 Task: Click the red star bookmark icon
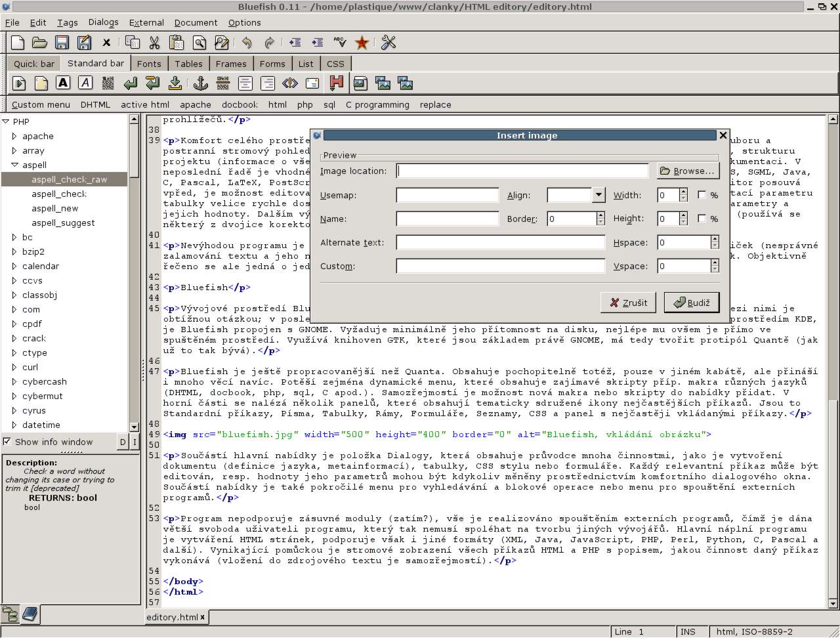pyautogui.click(x=362, y=43)
